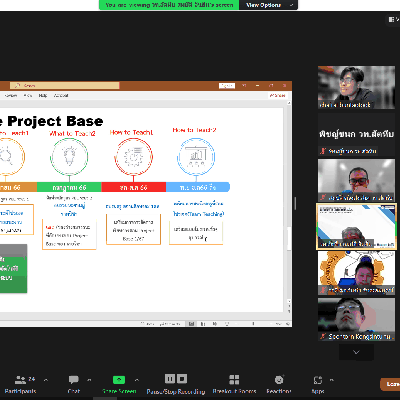Show more participant videos with down chevron
This screenshot has height=400, width=400.
pos(356,352)
